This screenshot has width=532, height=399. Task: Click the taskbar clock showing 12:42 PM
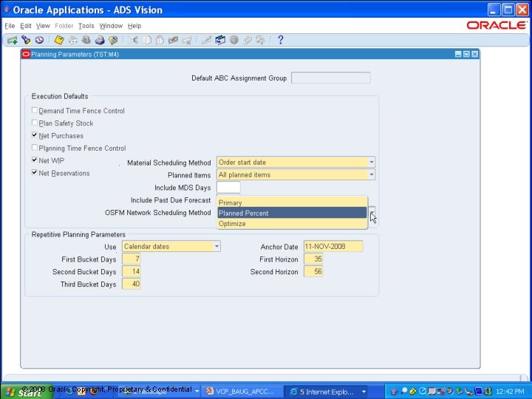pos(510,392)
